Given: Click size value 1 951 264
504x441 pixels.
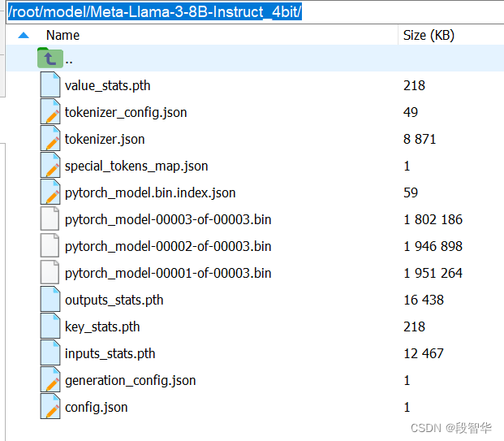Looking at the screenshot, I should [x=433, y=274].
